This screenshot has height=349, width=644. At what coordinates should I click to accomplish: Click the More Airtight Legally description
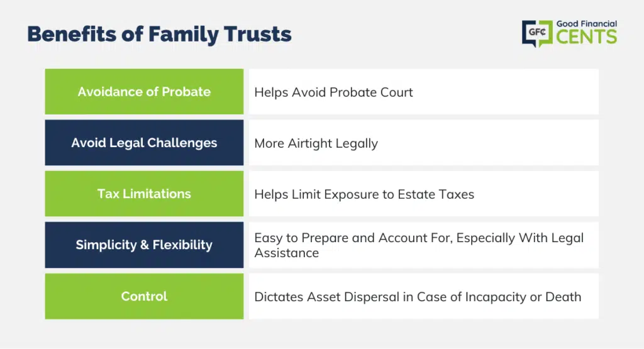316,143
